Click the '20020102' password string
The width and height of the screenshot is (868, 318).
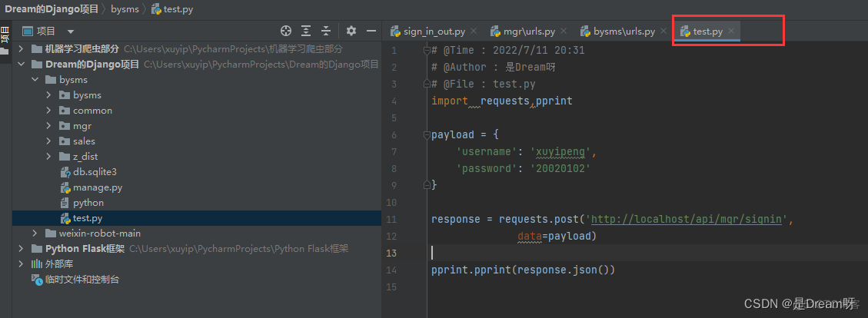tap(560, 168)
